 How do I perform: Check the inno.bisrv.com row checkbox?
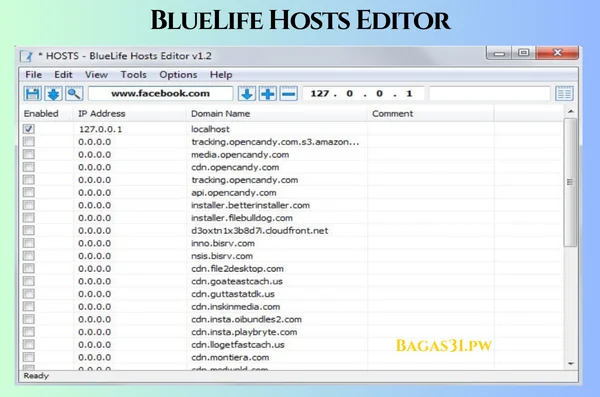click(x=29, y=243)
